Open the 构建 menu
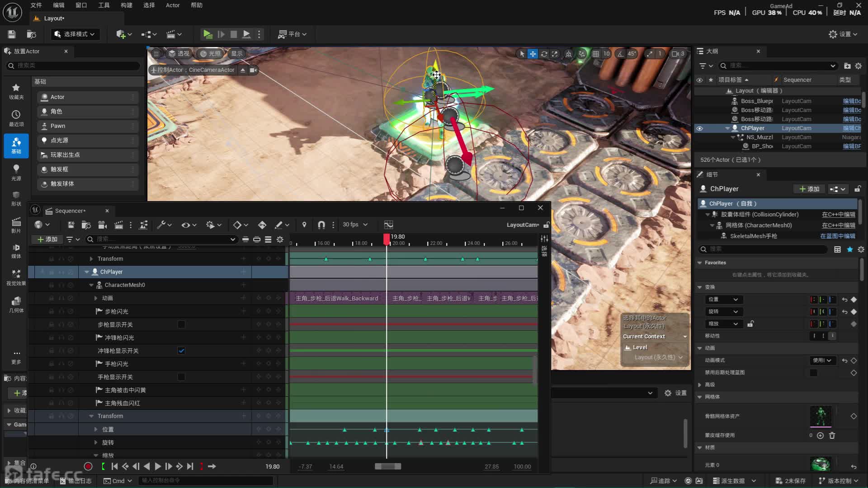Image resolution: width=868 pixels, height=488 pixels. coord(127,5)
